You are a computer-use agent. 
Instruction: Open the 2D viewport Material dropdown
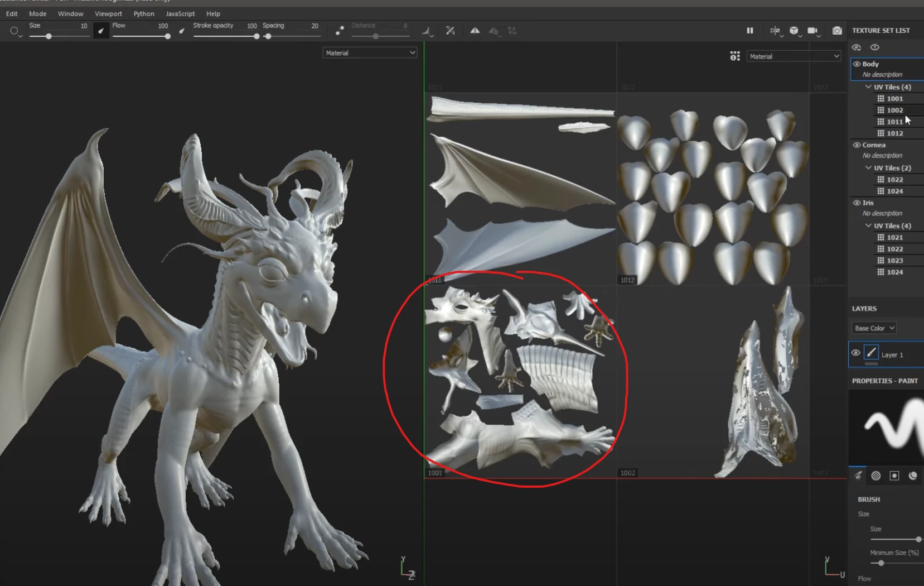794,56
